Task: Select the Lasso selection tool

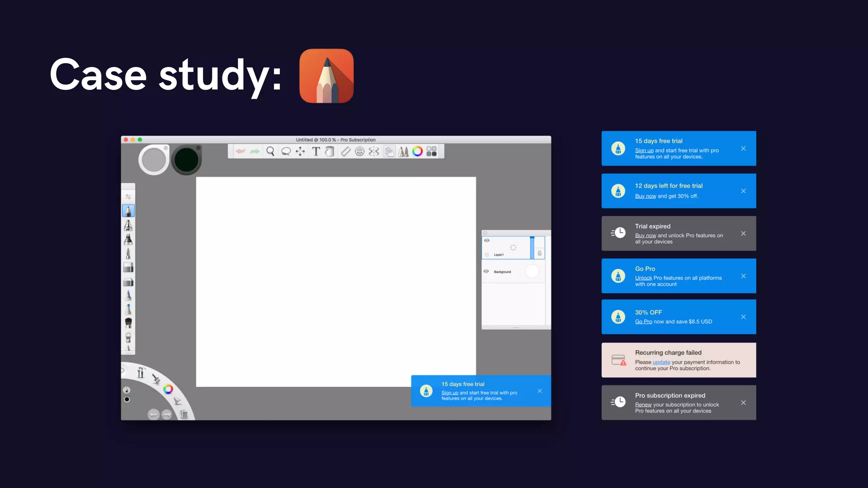Action: pyautogui.click(x=286, y=151)
